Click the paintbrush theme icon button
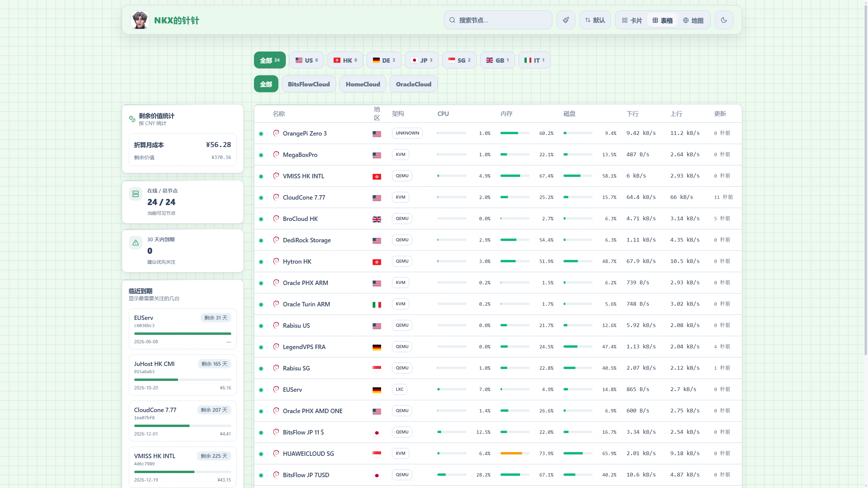The width and height of the screenshot is (868, 488). pyautogui.click(x=566, y=20)
